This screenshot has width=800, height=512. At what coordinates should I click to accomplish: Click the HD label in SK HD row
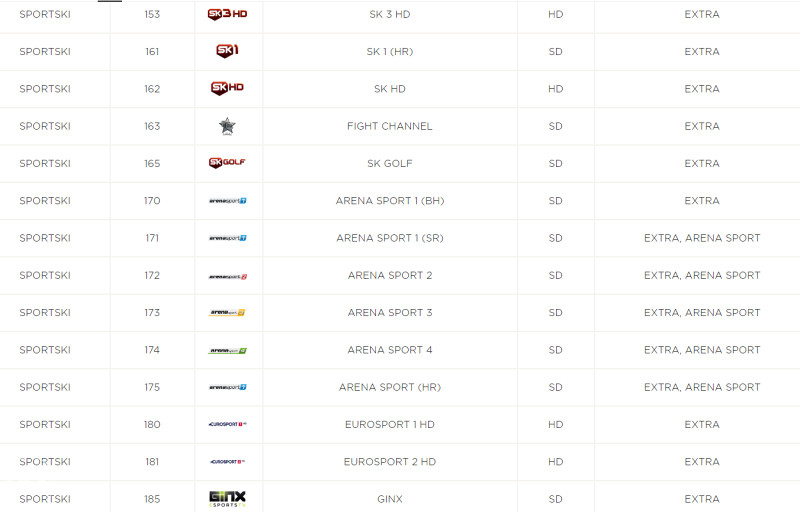click(556, 89)
